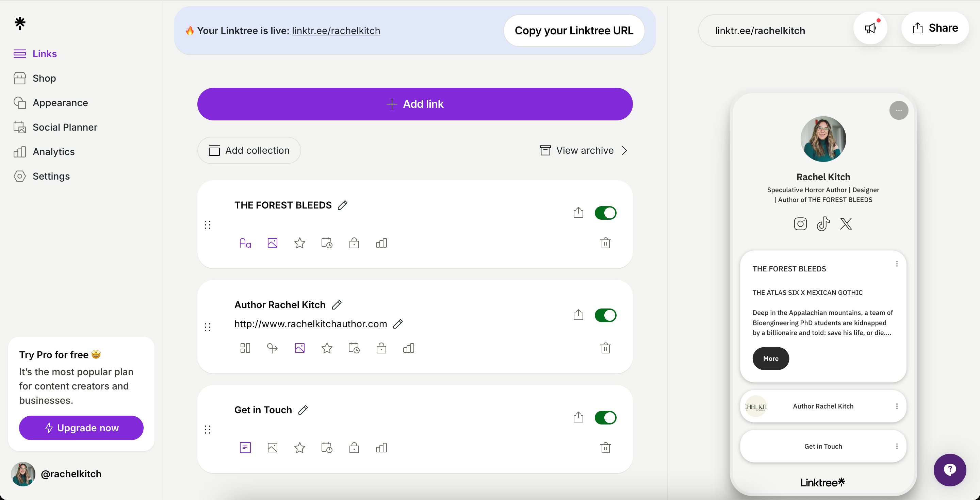Open the linktr.ee/rachelkitch link in the live banner
This screenshot has height=500, width=980.
[x=336, y=30]
